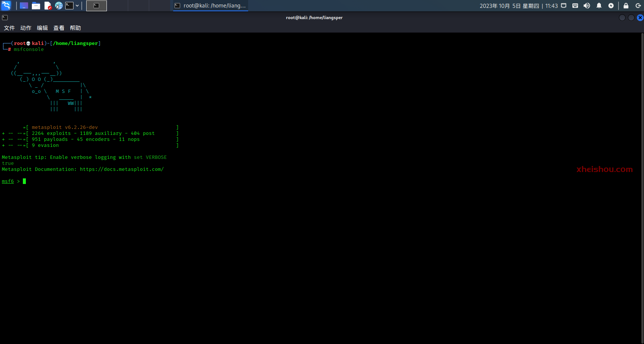Click the 'set VERBOSE' tip text
Screen dimensions: 644x344
click(150, 157)
